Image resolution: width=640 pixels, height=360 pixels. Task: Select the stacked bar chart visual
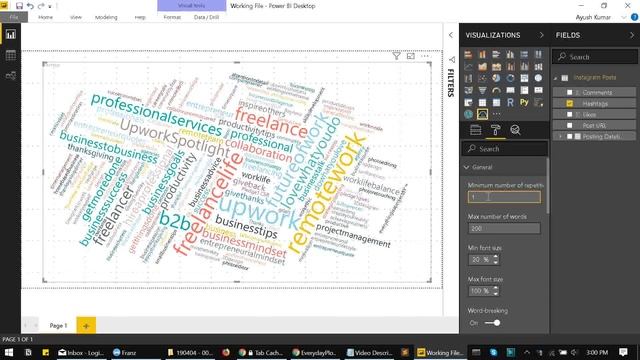coord(468,54)
